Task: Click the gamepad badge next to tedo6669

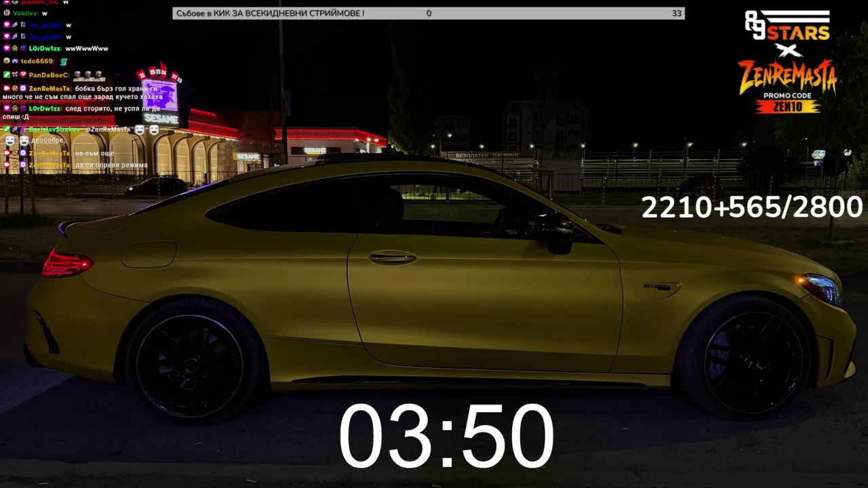Action: click(15, 61)
